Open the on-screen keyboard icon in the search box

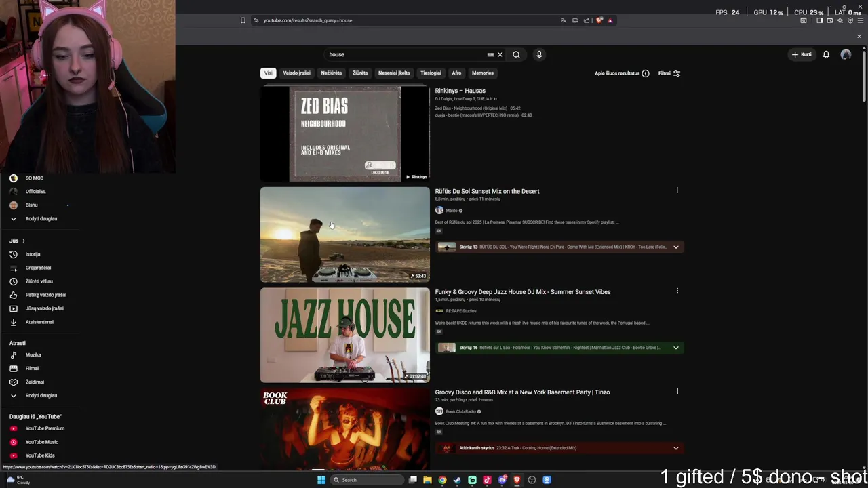coord(490,54)
